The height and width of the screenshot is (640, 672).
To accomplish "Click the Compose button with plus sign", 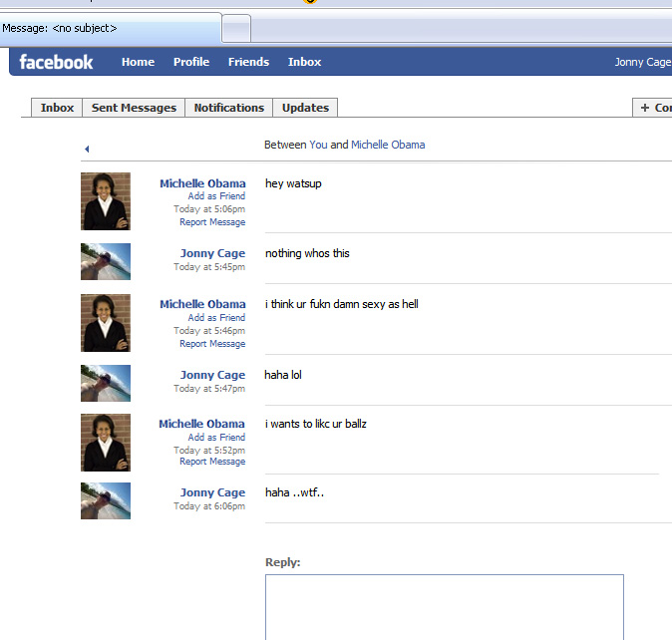I will point(653,108).
